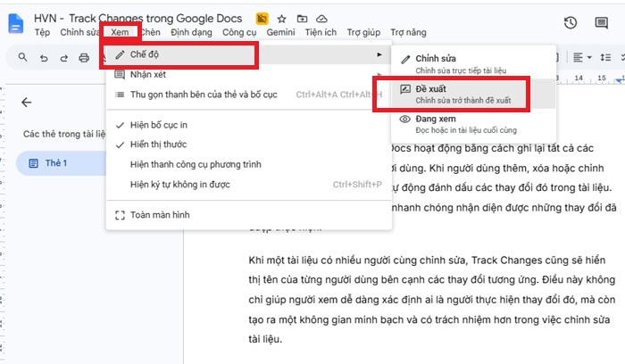Open the comments panel icon

coord(601,23)
